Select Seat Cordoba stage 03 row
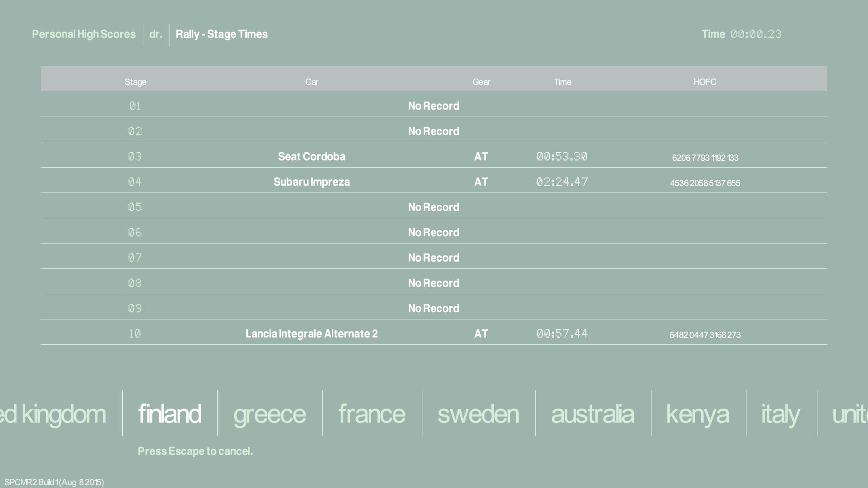 [311, 156]
